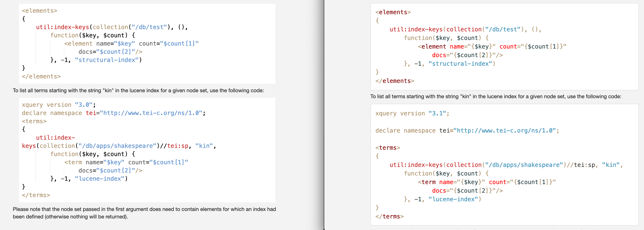Screen dimensions: 644x230
Task: Click the left paragraph about terms starting with "kin"
Action: [138, 91]
